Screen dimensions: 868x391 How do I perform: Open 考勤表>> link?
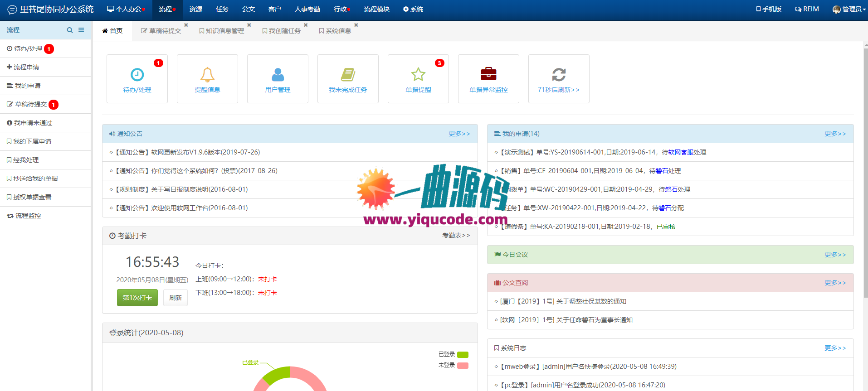pos(456,236)
